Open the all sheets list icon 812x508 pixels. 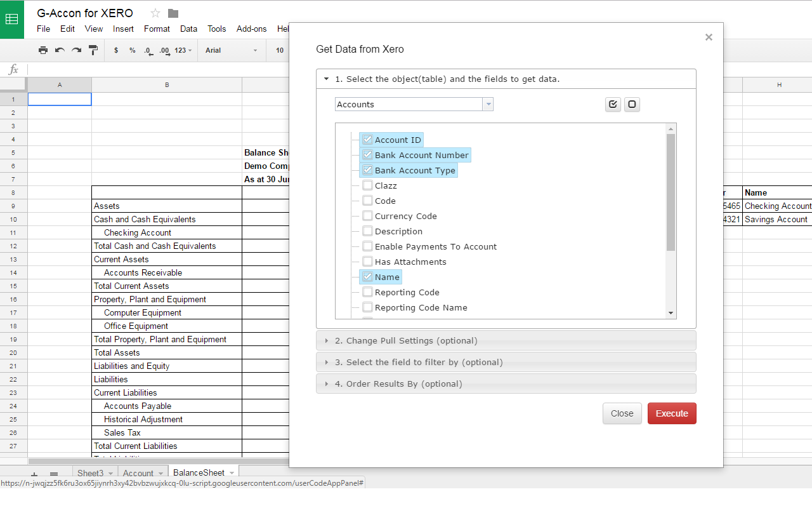54,474
